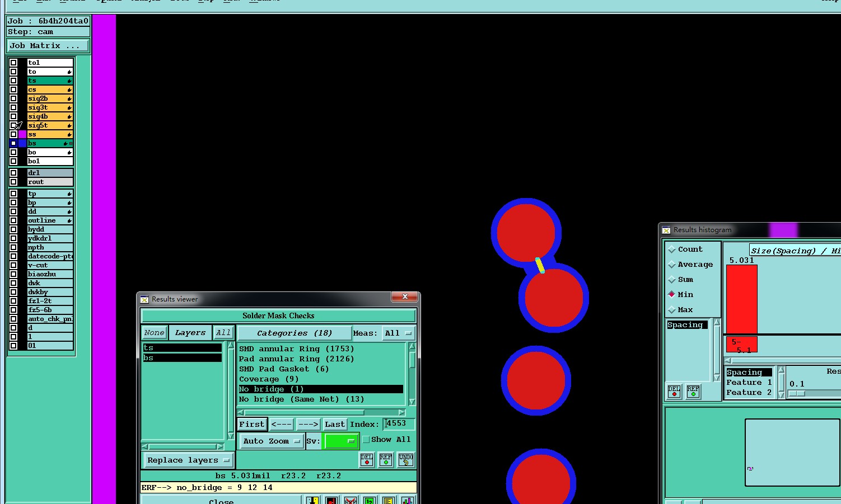Click the red 5.031 histogram bar
Viewport: 841px width, 504px height.
pyautogui.click(x=742, y=299)
